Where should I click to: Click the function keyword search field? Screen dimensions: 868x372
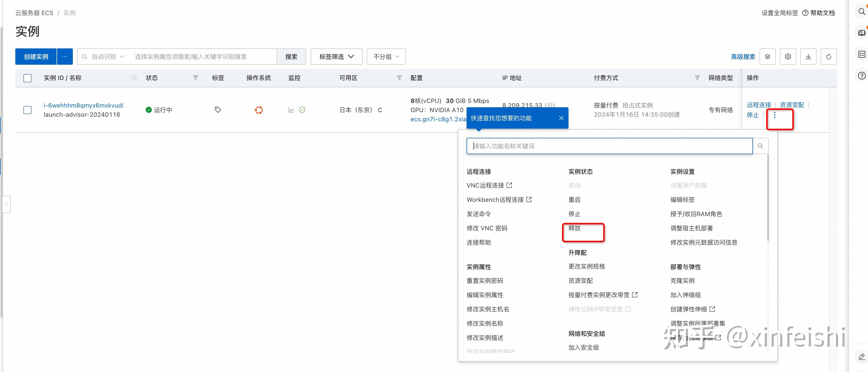tap(606, 146)
